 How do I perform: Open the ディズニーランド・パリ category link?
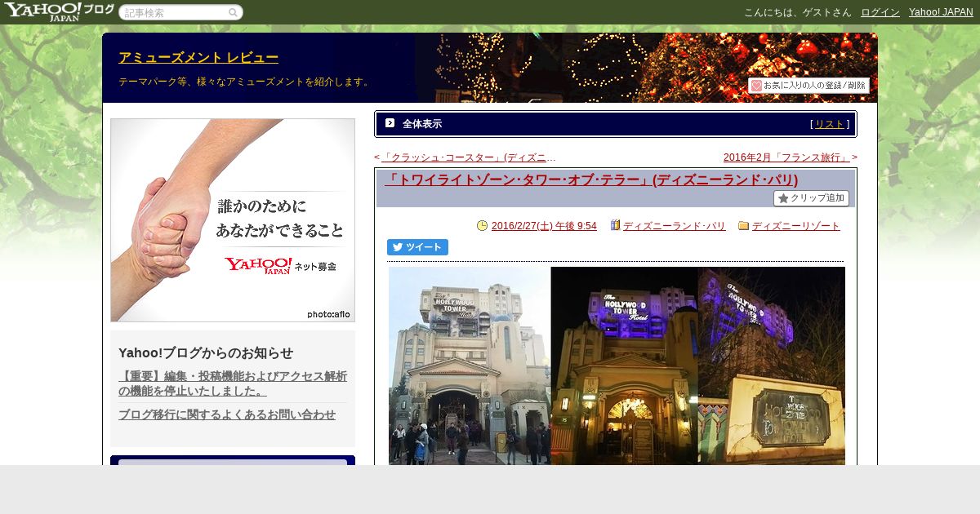[675, 226]
